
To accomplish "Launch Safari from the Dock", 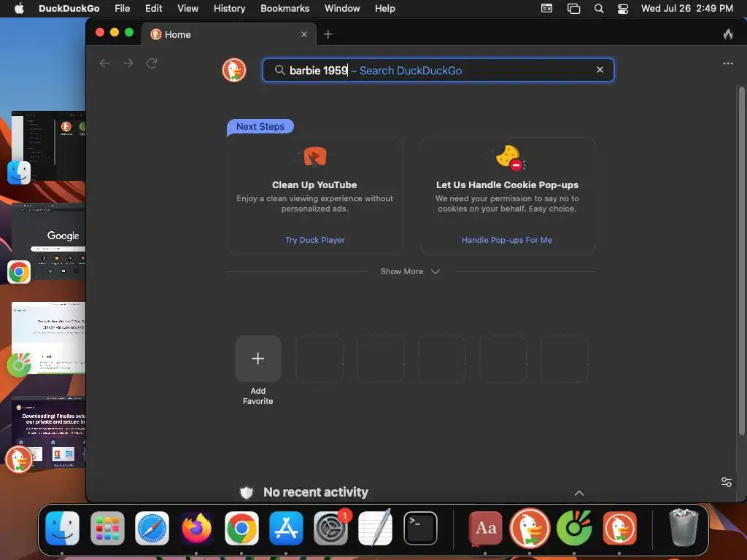I will coord(152,528).
